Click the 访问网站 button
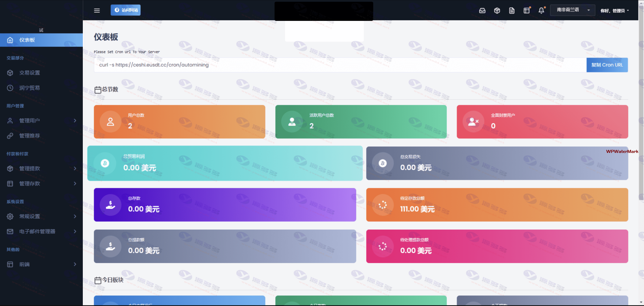Screen dimensions: 644x306 126,10
